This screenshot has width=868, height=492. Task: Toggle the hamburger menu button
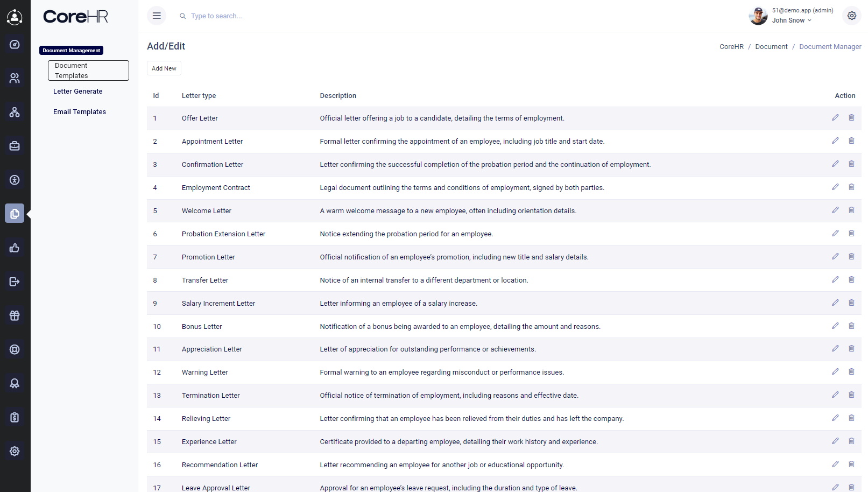157,16
